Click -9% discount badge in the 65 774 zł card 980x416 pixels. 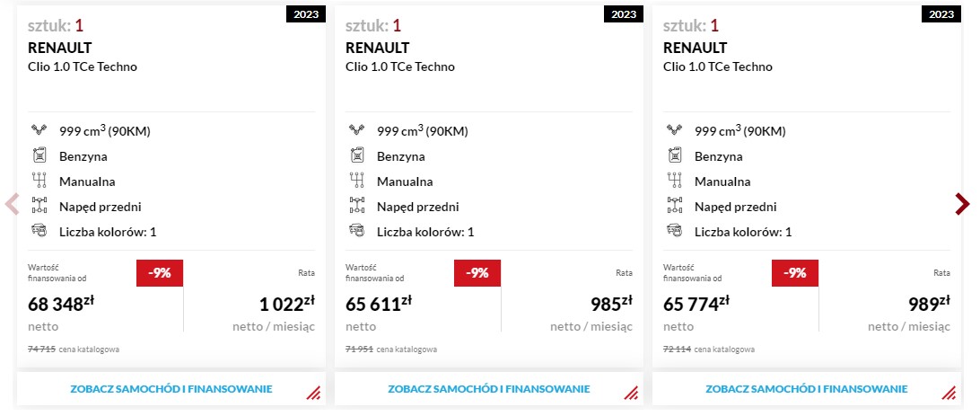coord(795,273)
